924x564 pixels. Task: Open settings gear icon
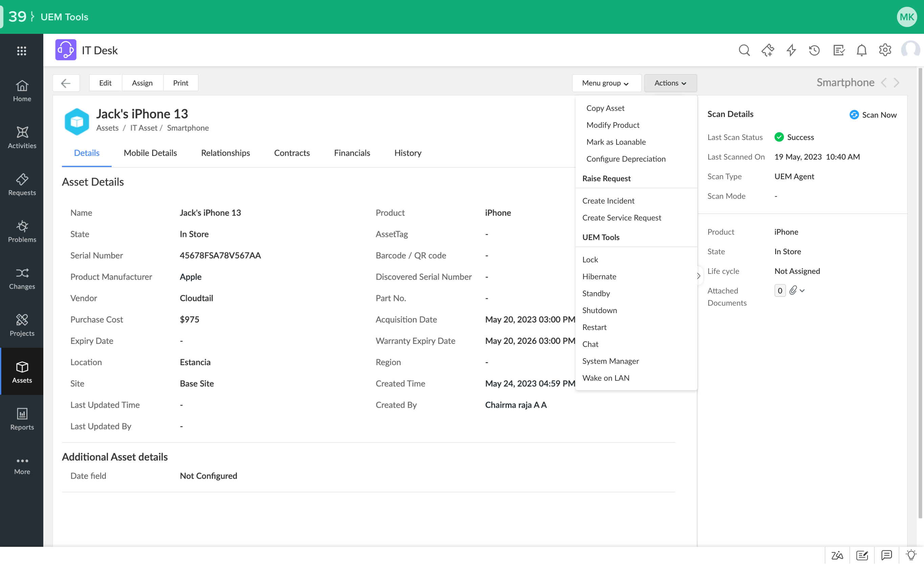(885, 50)
